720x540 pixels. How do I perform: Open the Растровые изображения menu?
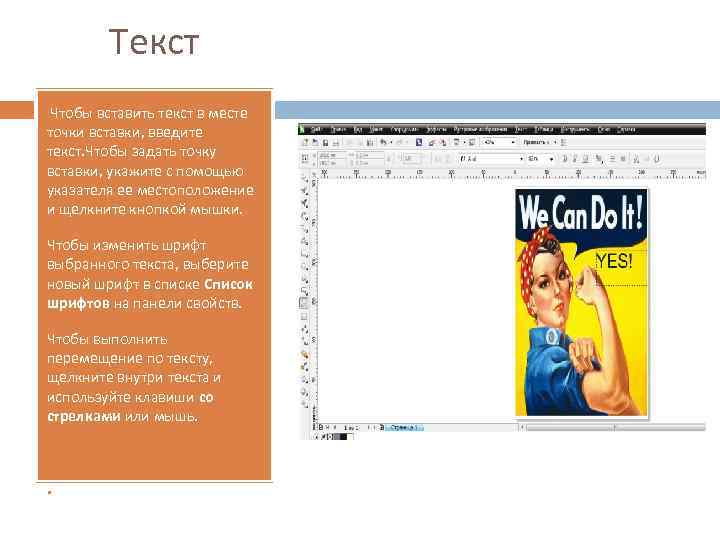click(480, 129)
